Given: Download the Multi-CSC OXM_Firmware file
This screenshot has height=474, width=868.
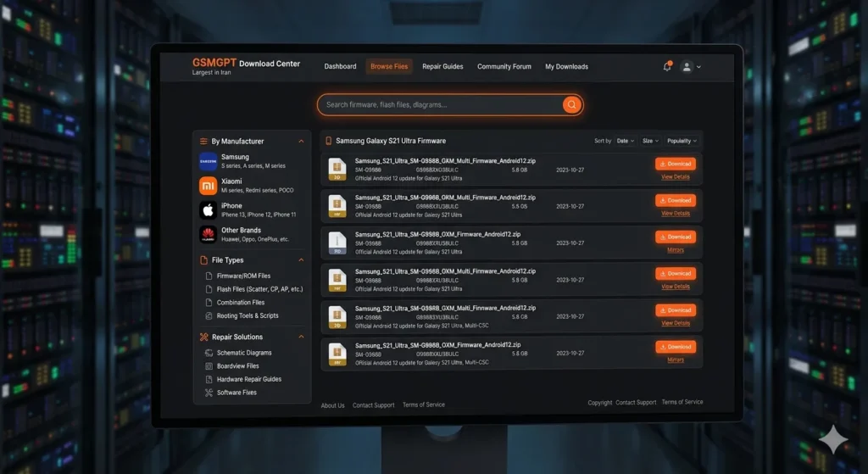Looking at the screenshot, I should point(676,347).
